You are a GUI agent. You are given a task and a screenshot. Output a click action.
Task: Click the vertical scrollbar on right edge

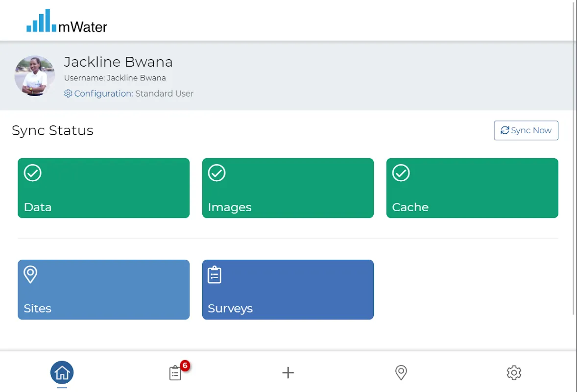click(574, 157)
